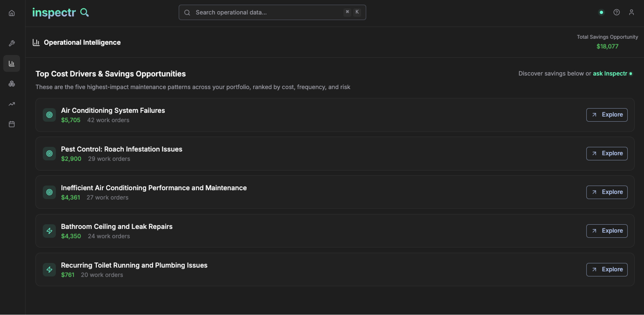Image resolution: width=644 pixels, height=315 pixels.
Task: Open the calendar sidebar icon
Action: tap(12, 124)
